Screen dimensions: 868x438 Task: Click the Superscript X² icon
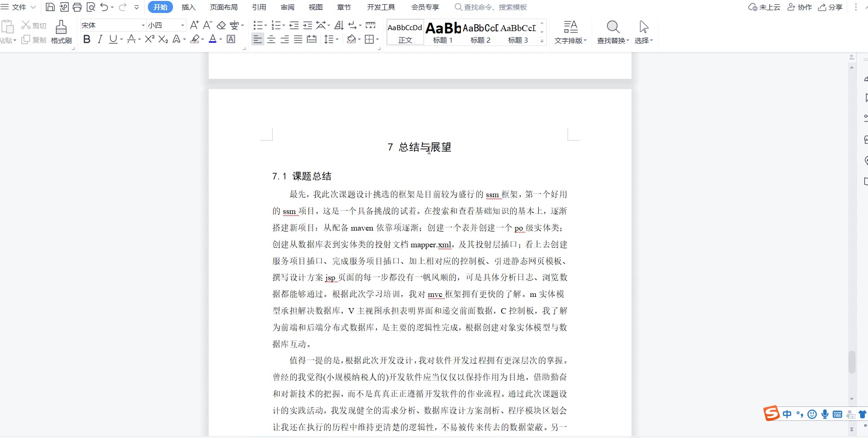149,39
